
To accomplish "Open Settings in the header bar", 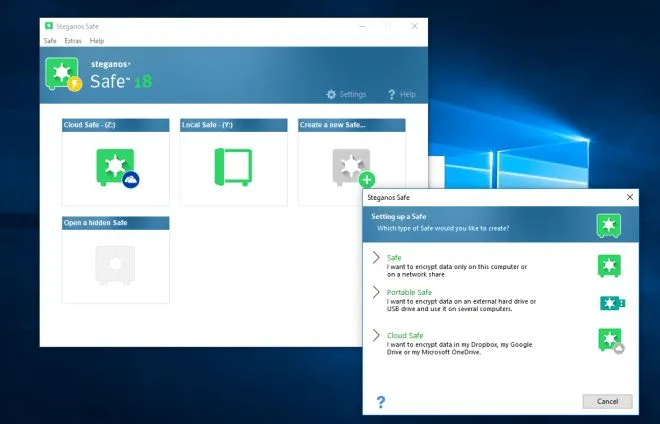I will (345, 94).
